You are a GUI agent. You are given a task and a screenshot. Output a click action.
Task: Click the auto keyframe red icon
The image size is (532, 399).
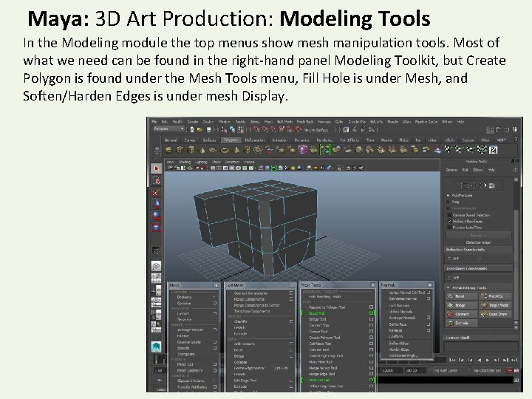coord(510,370)
